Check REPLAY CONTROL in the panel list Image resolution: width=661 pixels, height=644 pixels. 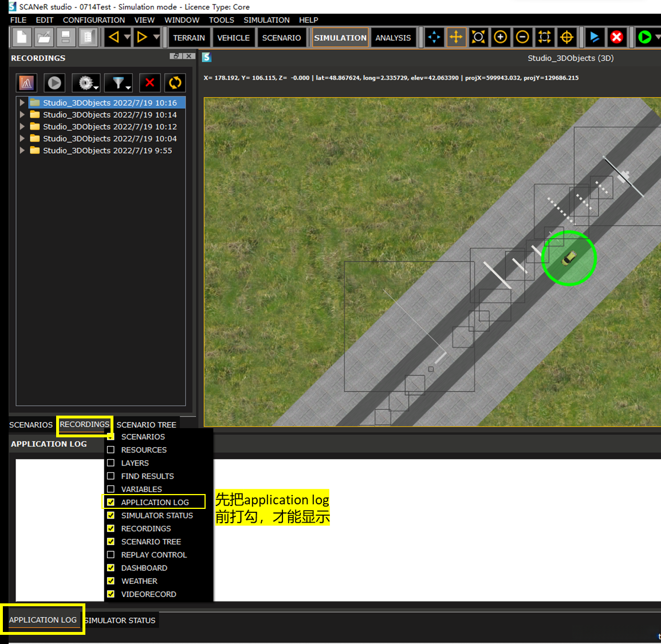(x=111, y=555)
